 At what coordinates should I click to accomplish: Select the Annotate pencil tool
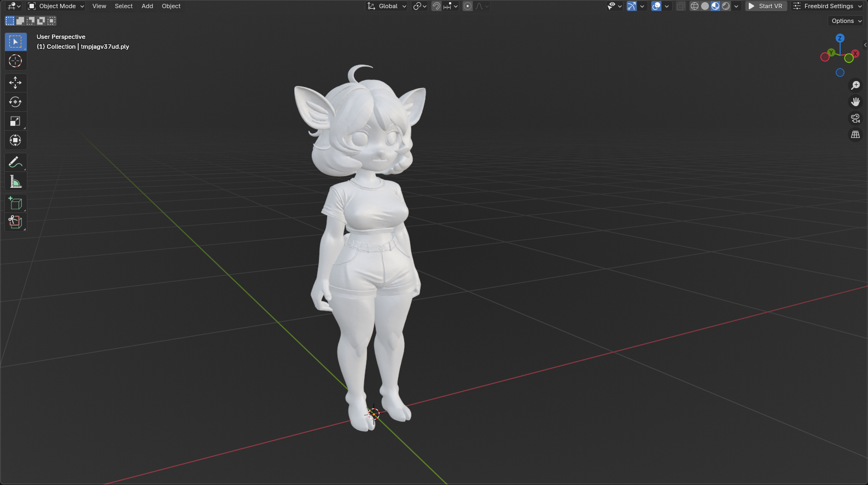[x=15, y=162]
